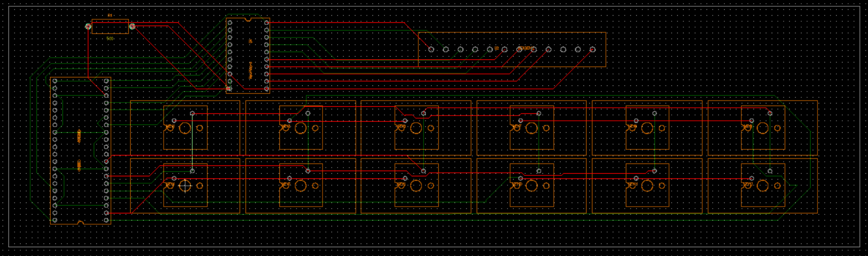Click the left pad of resistor R1

tap(89, 26)
